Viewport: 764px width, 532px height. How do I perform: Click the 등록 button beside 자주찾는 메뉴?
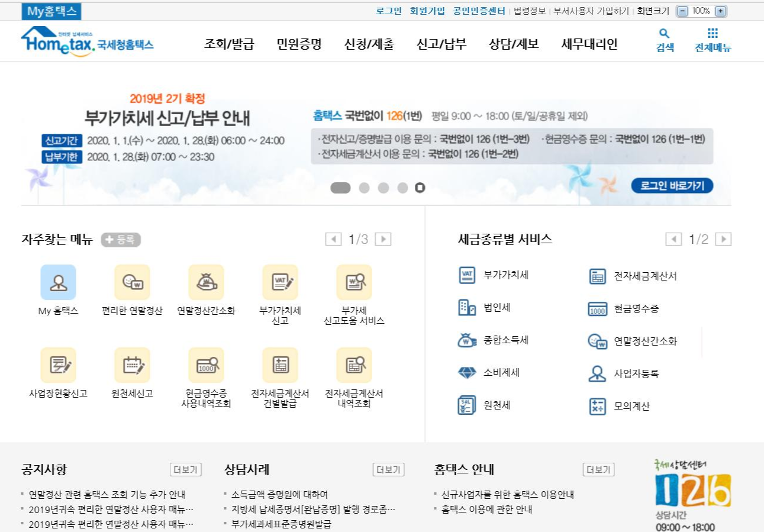pos(121,240)
